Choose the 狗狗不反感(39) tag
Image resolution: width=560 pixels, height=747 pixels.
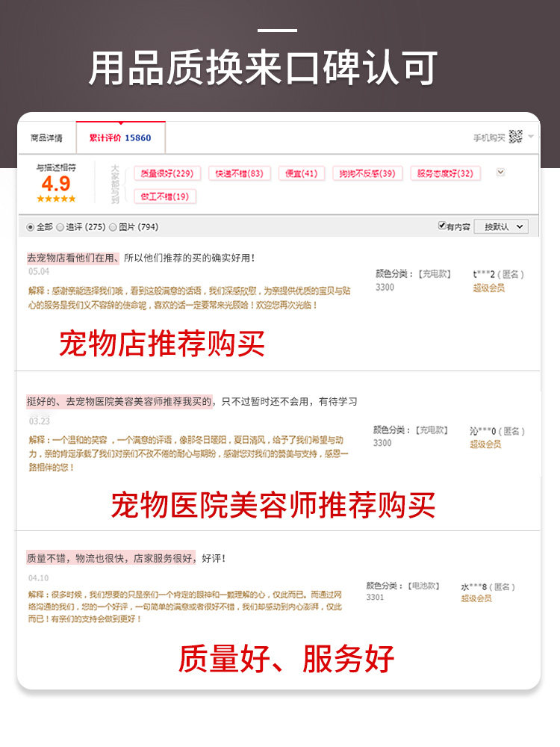coord(367,174)
